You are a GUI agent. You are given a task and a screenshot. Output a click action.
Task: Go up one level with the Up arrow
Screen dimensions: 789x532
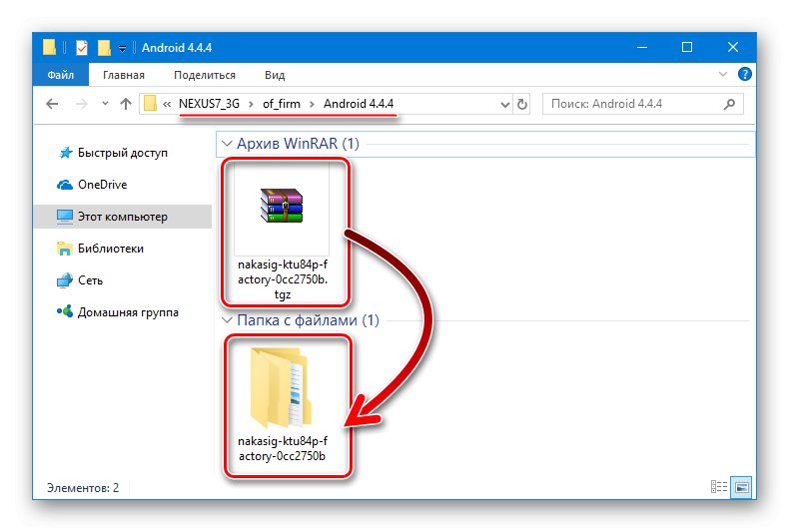(x=126, y=104)
